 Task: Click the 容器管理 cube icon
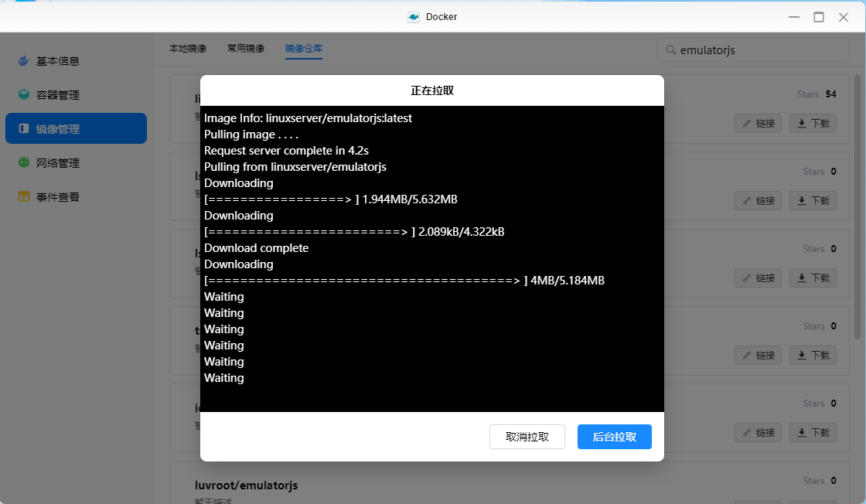click(x=24, y=94)
